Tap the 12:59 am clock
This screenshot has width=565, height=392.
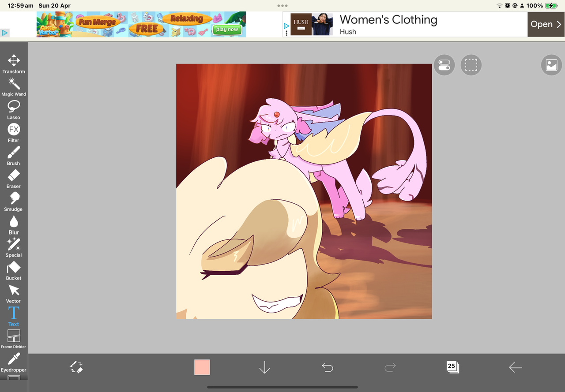(20, 6)
